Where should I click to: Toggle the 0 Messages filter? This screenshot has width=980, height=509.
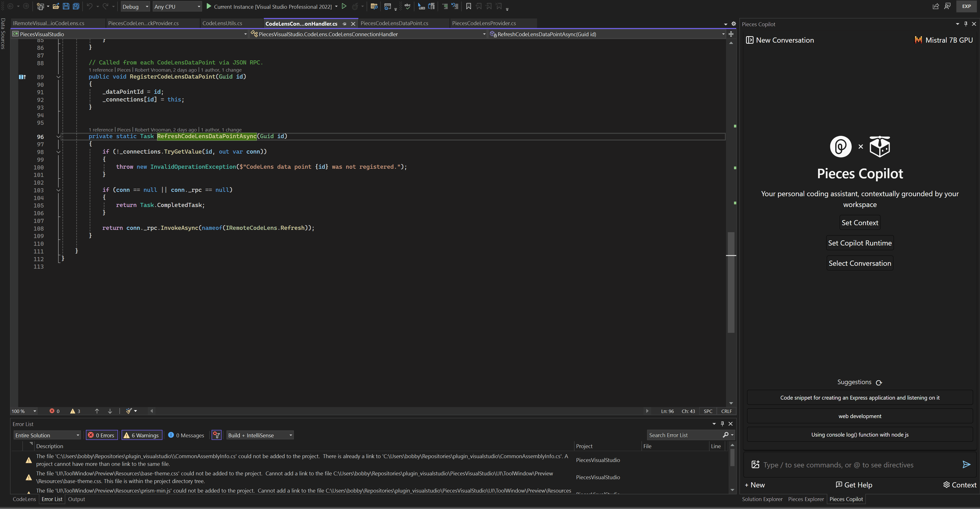[x=186, y=435]
